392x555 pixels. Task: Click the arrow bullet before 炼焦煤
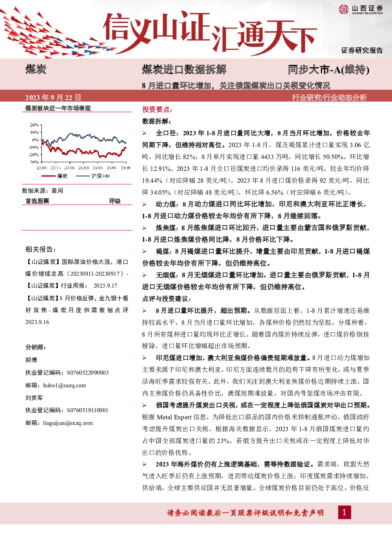[145, 228]
